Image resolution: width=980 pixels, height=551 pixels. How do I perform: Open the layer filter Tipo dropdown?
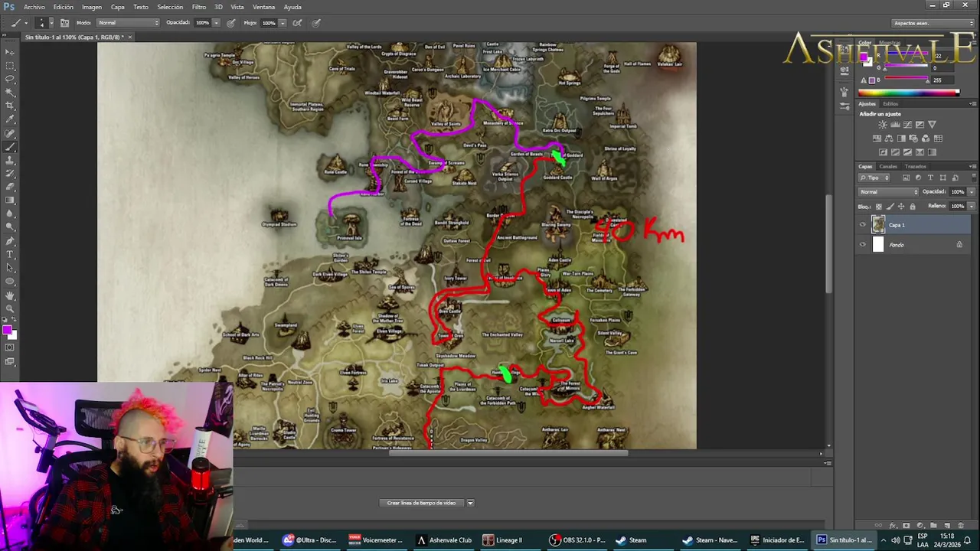click(874, 178)
